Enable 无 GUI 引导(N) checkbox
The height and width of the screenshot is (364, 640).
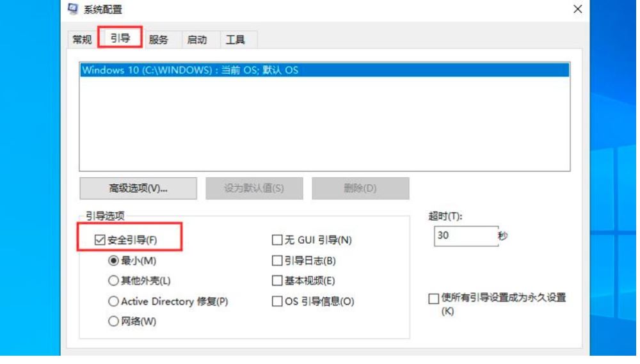pos(277,241)
